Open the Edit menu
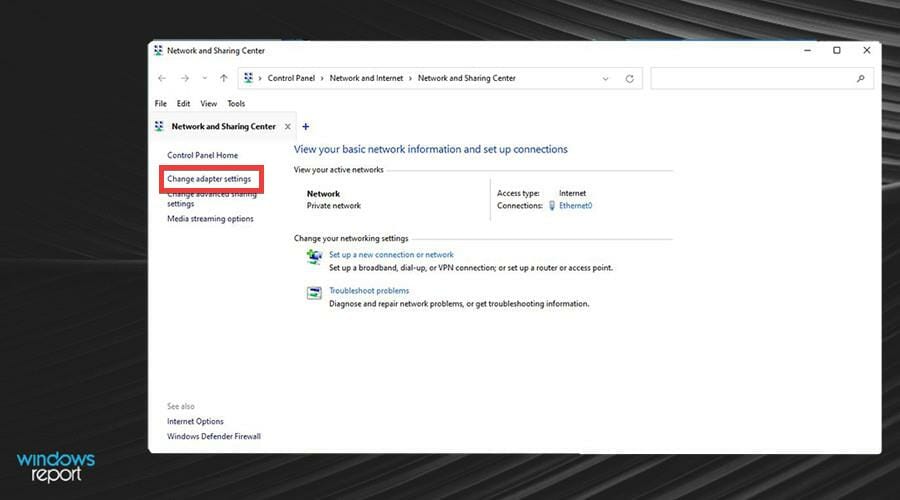 point(183,103)
